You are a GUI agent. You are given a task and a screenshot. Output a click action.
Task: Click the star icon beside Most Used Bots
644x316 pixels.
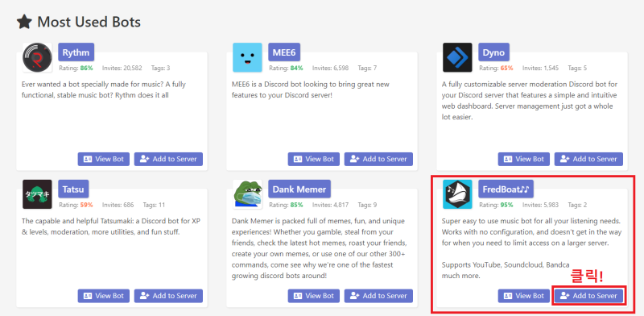(24, 22)
